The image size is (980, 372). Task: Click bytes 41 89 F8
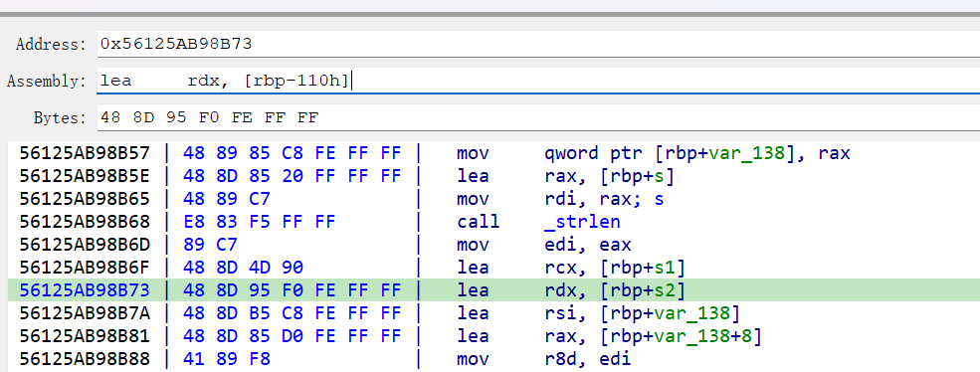(226, 359)
